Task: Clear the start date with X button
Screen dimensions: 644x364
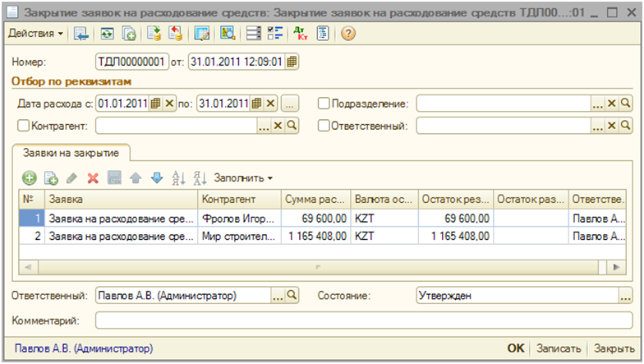Action: point(169,104)
